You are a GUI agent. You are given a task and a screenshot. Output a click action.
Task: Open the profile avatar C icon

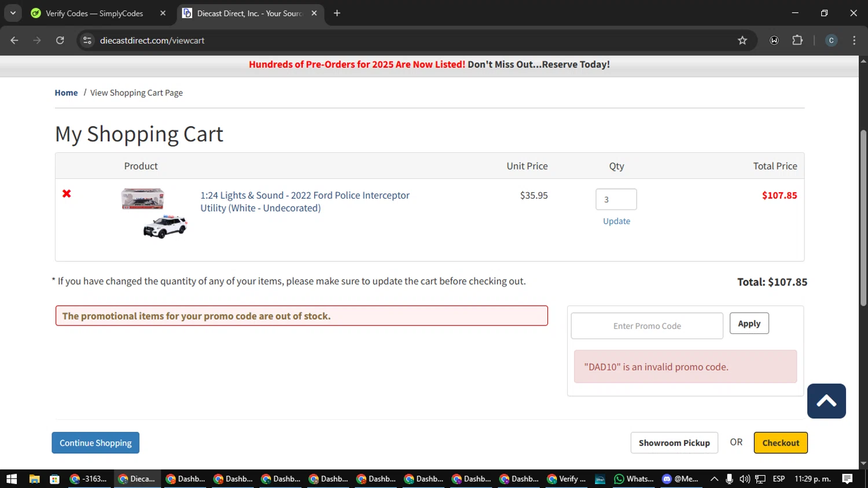point(831,41)
